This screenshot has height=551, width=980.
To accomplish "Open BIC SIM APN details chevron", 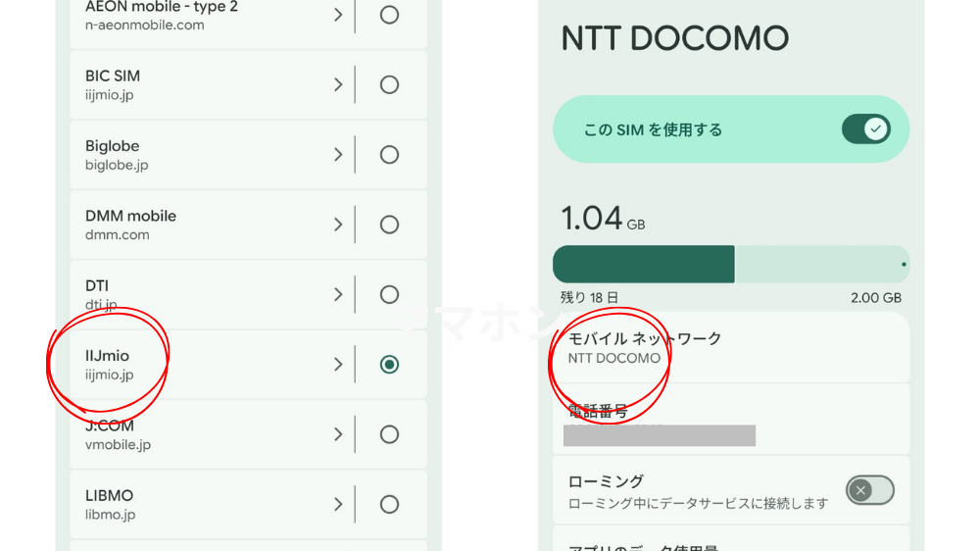I will (x=338, y=84).
